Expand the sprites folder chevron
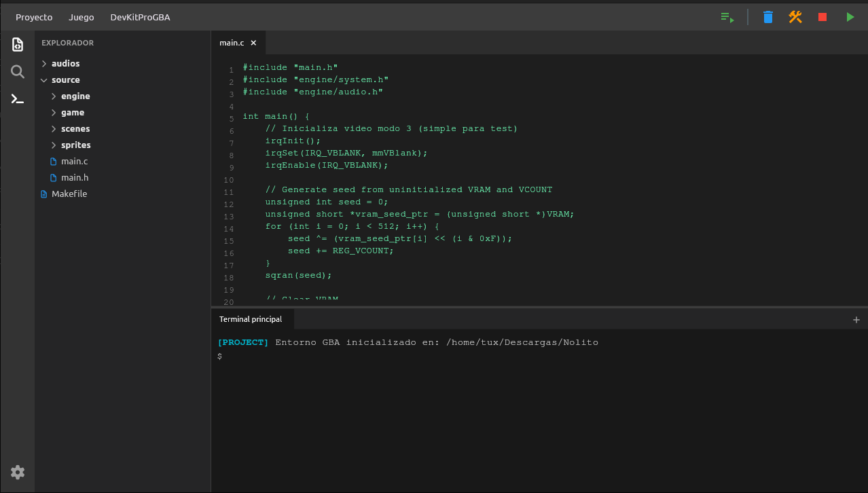 click(54, 145)
